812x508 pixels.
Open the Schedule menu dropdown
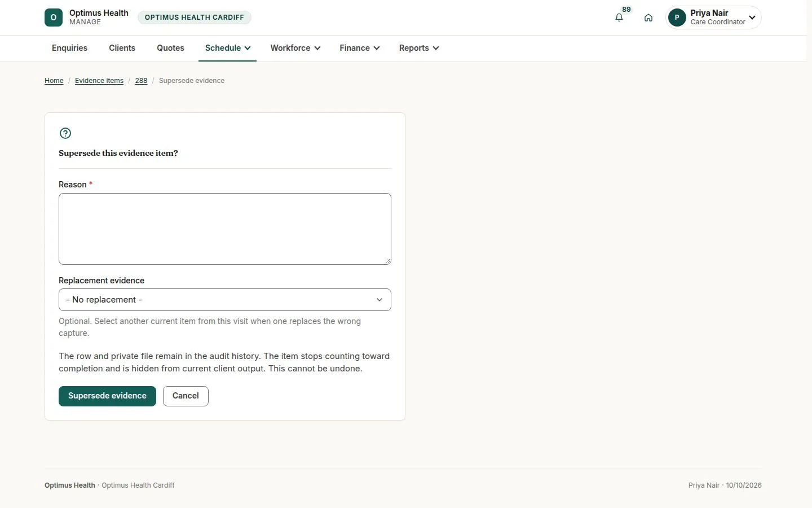click(228, 48)
